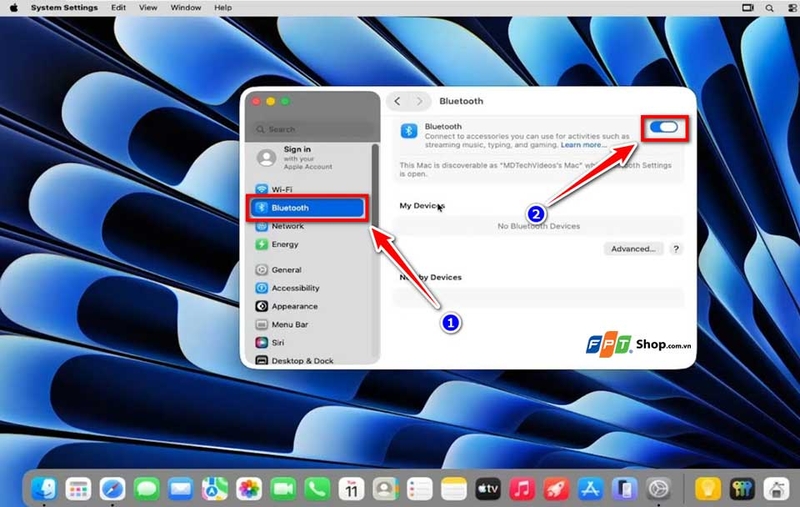Viewport: 800px width, 507px height.
Task: Click the Advanced... button
Action: [x=633, y=249]
